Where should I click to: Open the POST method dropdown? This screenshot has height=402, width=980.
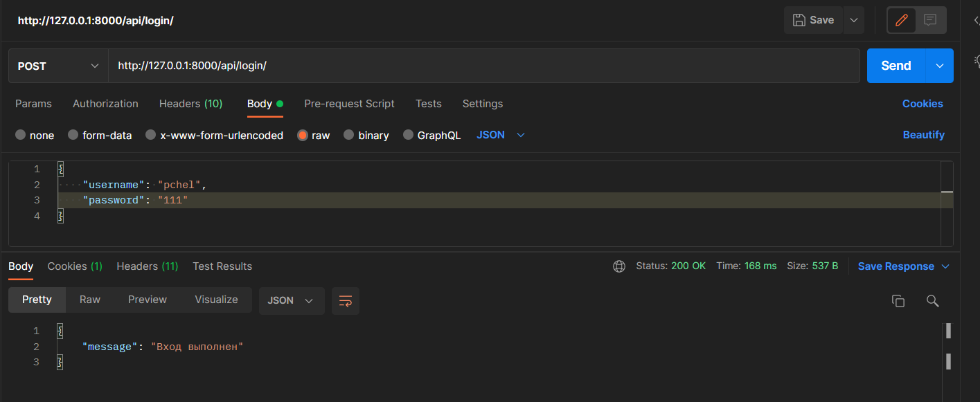tap(57, 65)
